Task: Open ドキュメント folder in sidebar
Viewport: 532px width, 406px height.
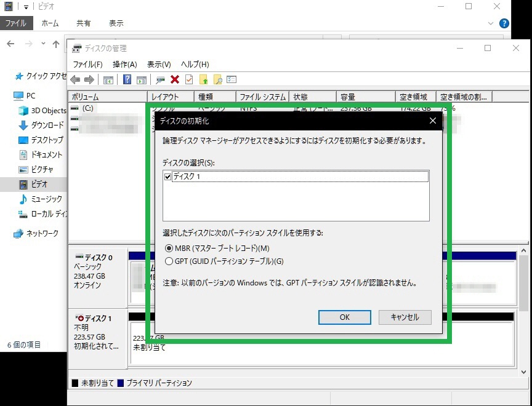Action: 41,154
